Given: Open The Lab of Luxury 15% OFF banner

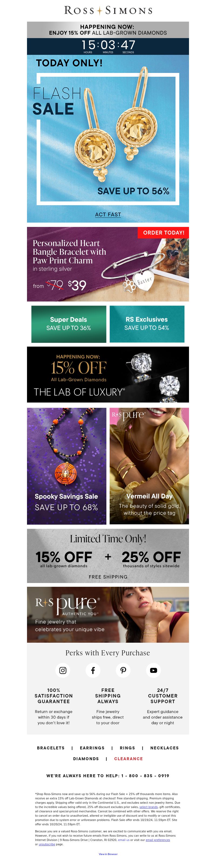Looking at the screenshot, I should (108, 374).
